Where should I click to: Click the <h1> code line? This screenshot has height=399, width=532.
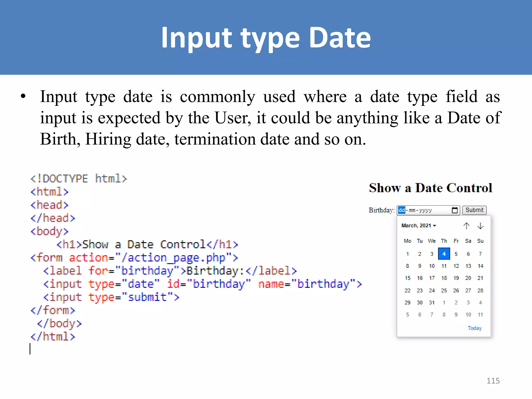tap(147, 244)
